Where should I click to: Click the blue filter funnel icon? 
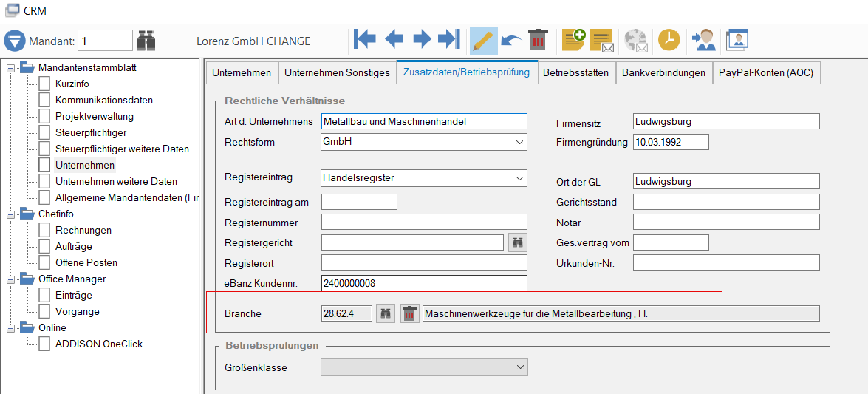pos(15,41)
